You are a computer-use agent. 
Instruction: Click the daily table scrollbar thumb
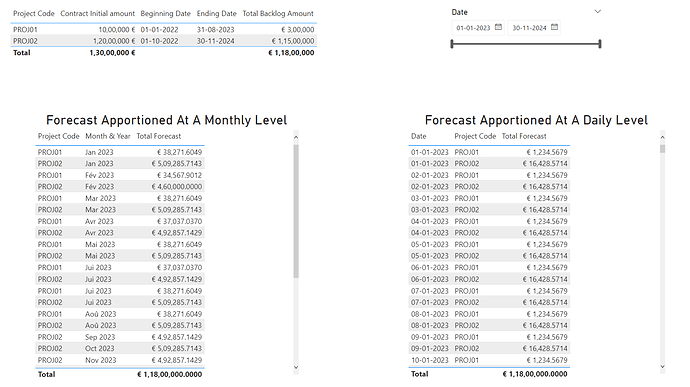662,149
